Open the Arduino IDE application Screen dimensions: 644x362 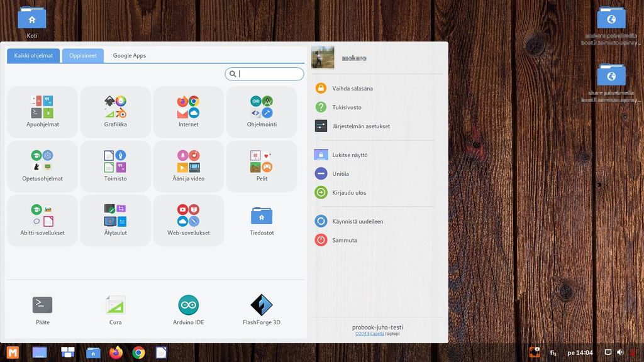188,305
